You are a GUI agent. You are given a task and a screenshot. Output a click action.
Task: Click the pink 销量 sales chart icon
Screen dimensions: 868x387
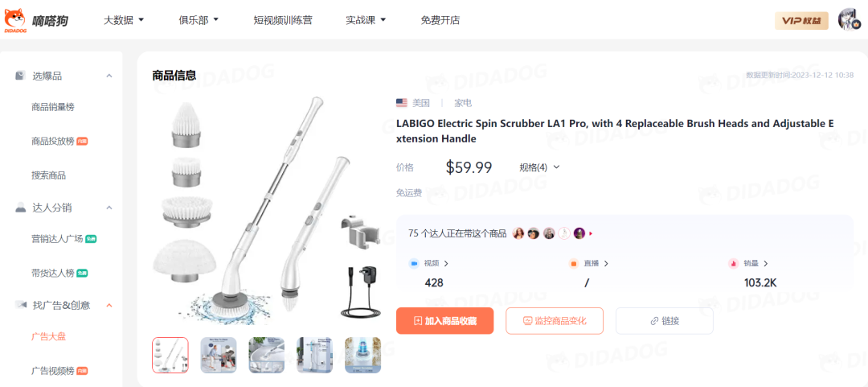click(734, 263)
